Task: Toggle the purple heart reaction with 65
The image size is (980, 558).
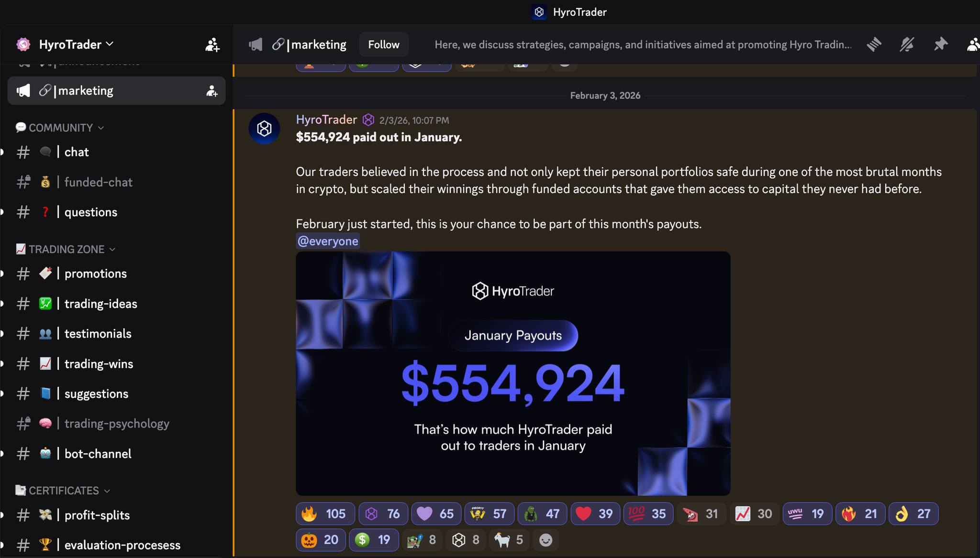Action: [x=436, y=514]
